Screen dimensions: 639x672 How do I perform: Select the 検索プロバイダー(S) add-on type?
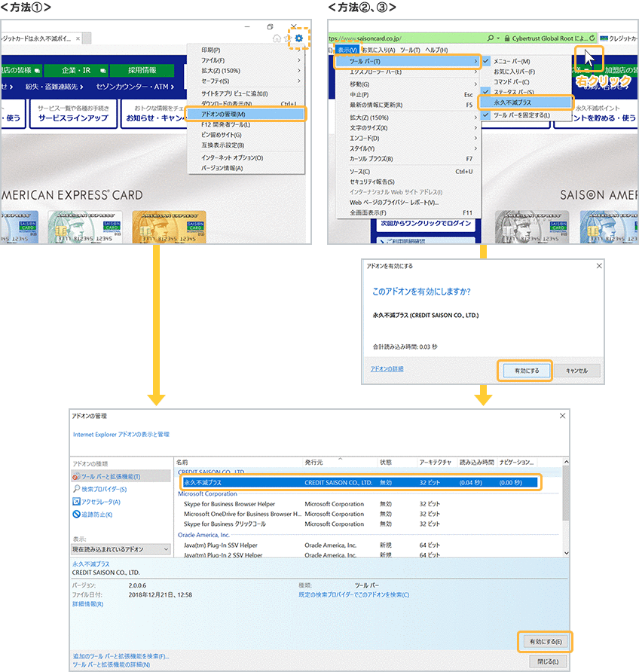click(x=100, y=489)
